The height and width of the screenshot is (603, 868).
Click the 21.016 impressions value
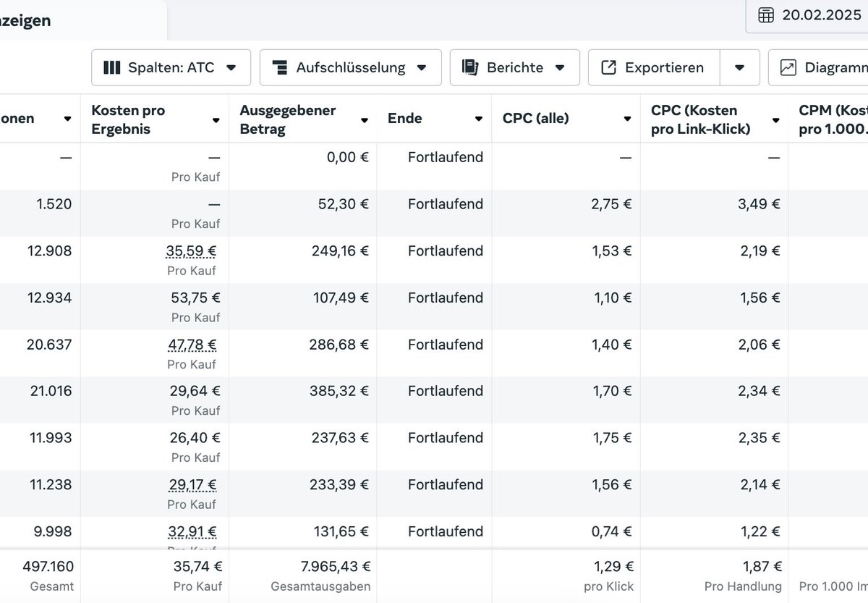(x=49, y=391)
